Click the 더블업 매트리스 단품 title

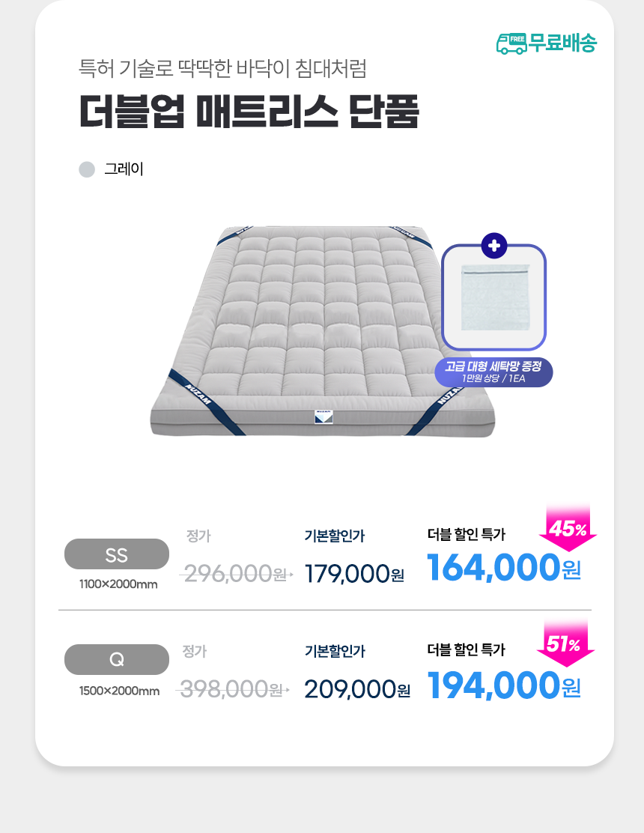point(249,112)
